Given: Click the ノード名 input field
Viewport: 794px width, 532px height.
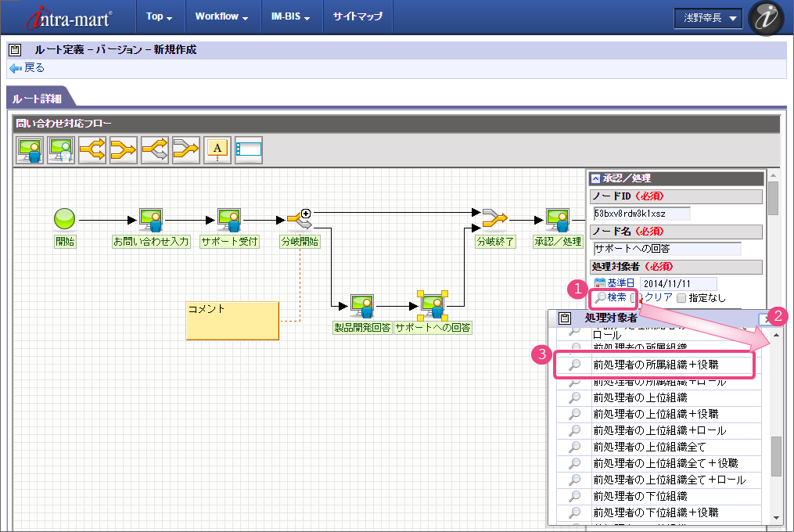Looking at the screenshot, I should pyautogui.click(x=667, y=249).
